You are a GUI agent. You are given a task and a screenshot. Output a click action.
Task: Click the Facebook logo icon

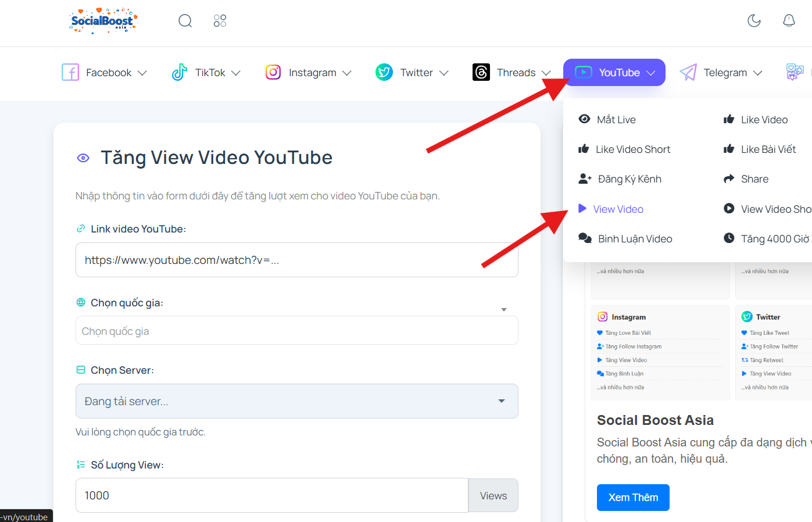click(x=70, y=73)
